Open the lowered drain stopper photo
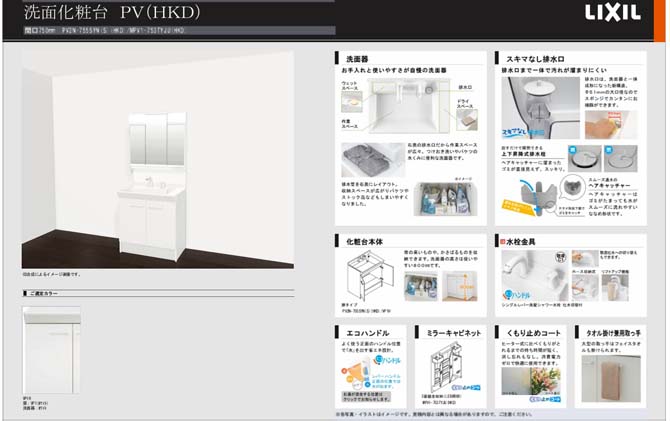Viewport: 670px width, 421px height. pyautogui.click(x=620, y=158)
